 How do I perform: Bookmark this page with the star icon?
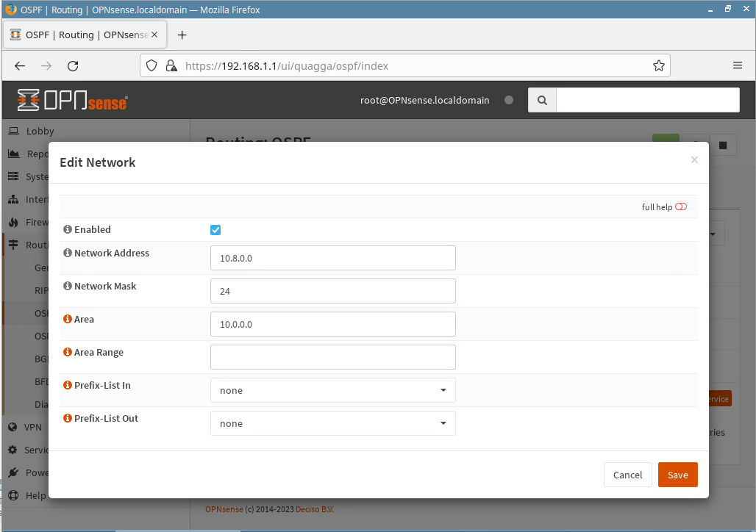point(659,65)
